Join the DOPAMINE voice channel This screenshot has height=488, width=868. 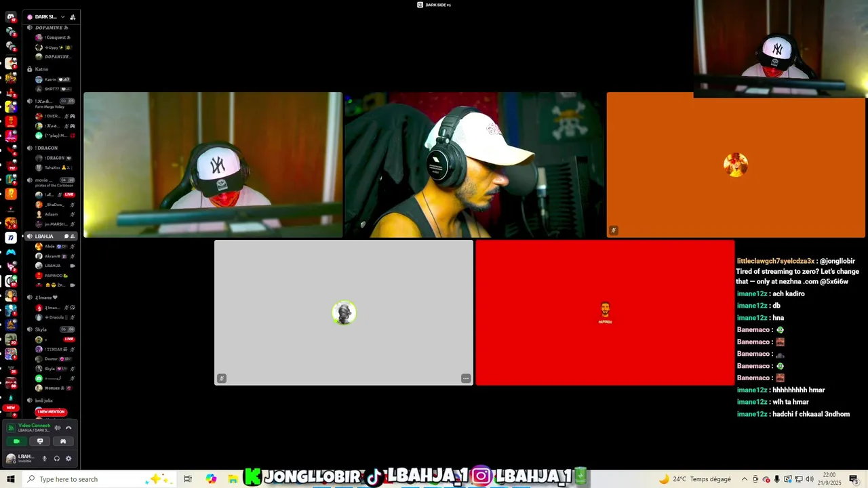52,28
